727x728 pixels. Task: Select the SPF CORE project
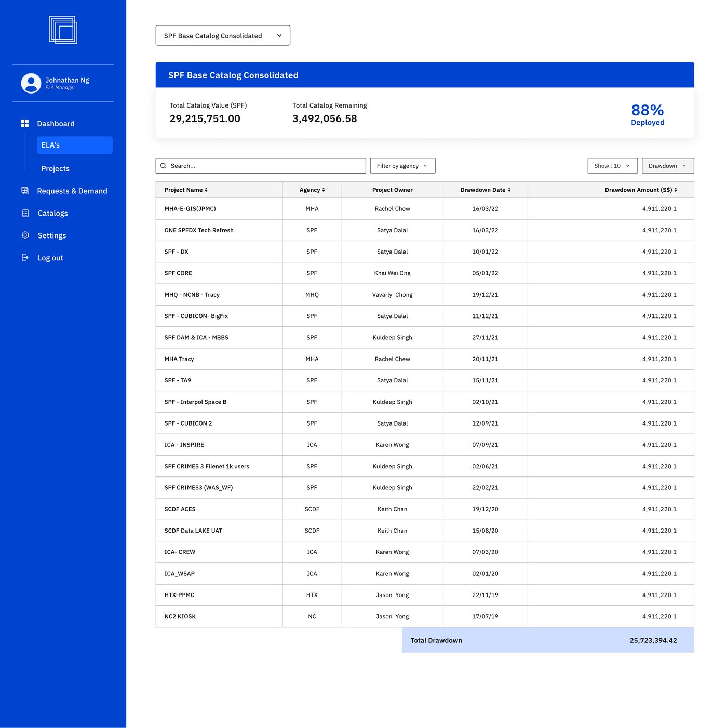(x=178, y=273)
